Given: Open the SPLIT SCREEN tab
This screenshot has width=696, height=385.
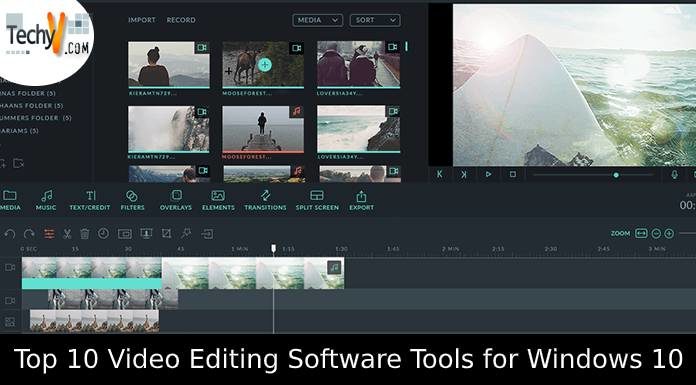Looking at the screenshot, I should click(317, 200).
